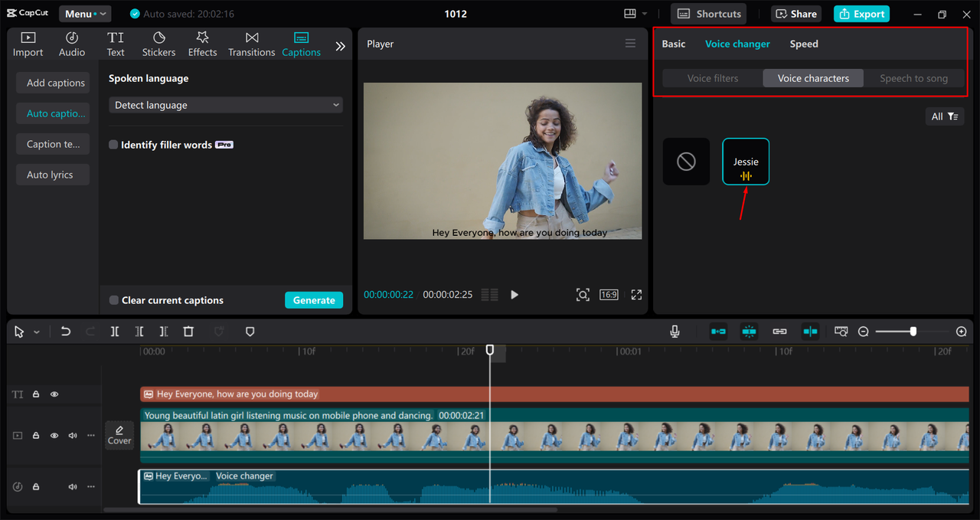980x520 pixels.
Task: Toggle auto snapping on timeline
Action: [x=749, y=332]
